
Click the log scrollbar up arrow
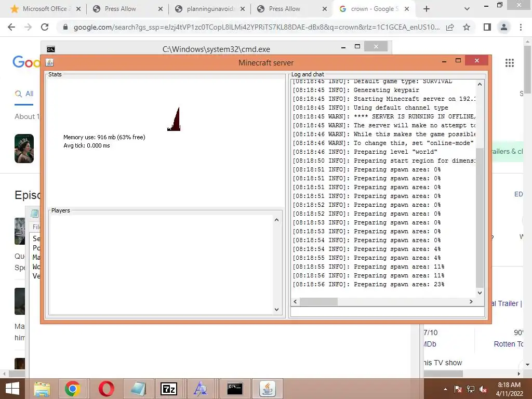click(480, 84)
